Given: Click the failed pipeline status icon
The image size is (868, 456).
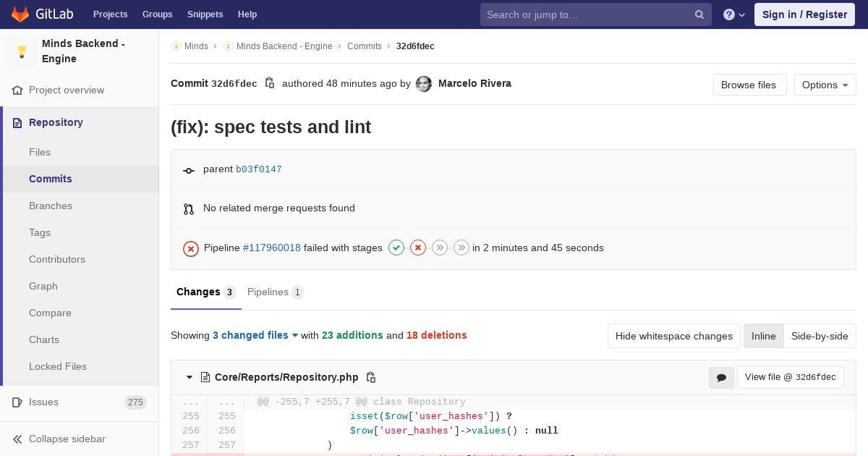Looking at the screenshot, I should [191, 248].
